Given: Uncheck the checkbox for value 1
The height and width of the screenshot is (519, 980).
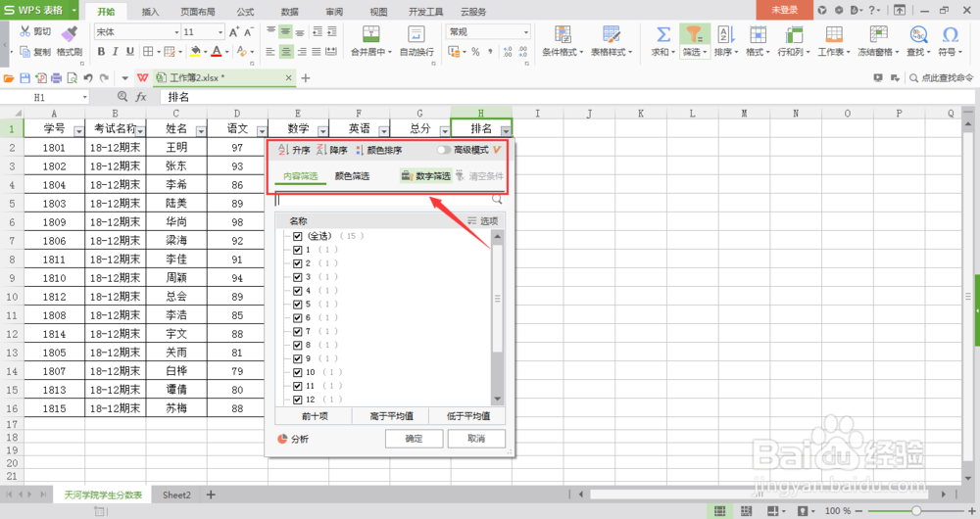Looking at the screenshot, I should coord(298,250).
